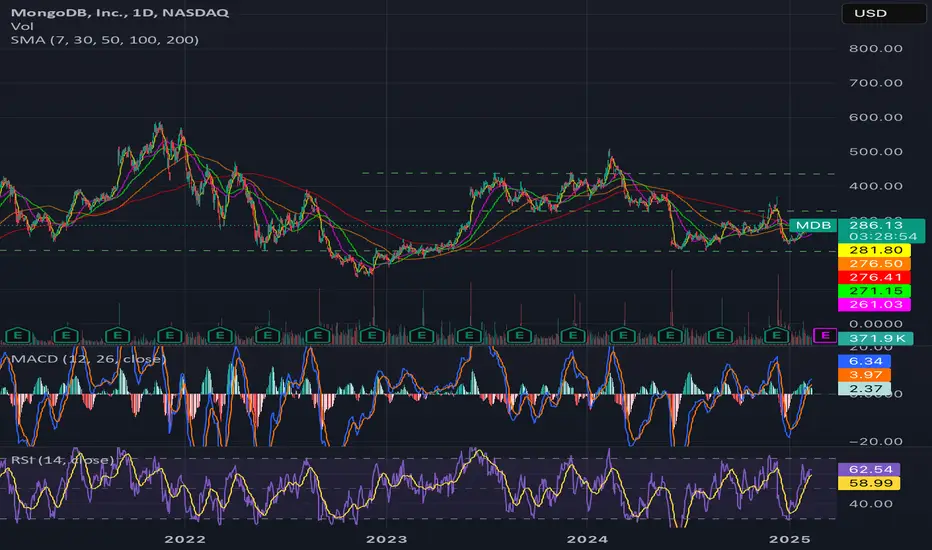Click the 371.9K volume value label
The height and width of the screenshot is (550, 932).
(876, 338)
